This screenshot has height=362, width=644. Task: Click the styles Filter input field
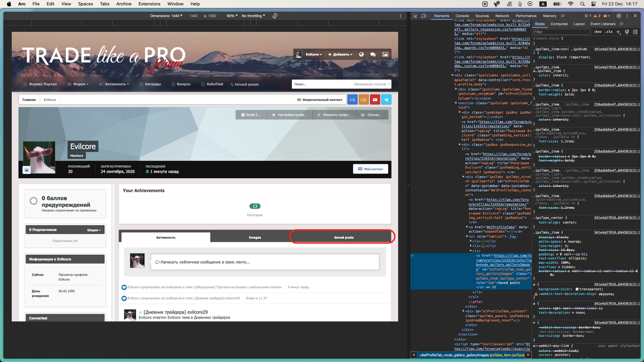coord(562,32)
